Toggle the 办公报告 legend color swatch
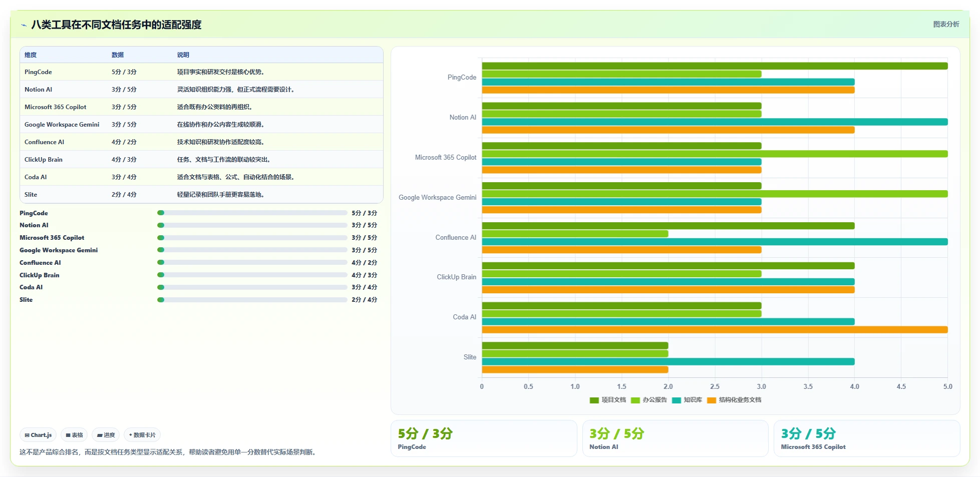Viewport: 980px width, 477px height. 635,400
